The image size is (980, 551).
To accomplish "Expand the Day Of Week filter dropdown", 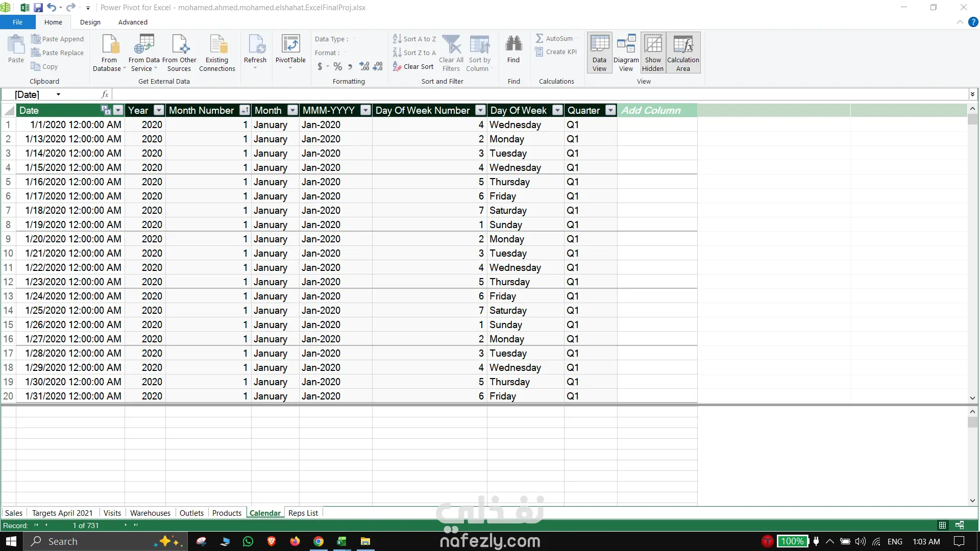I will point(557,110).
